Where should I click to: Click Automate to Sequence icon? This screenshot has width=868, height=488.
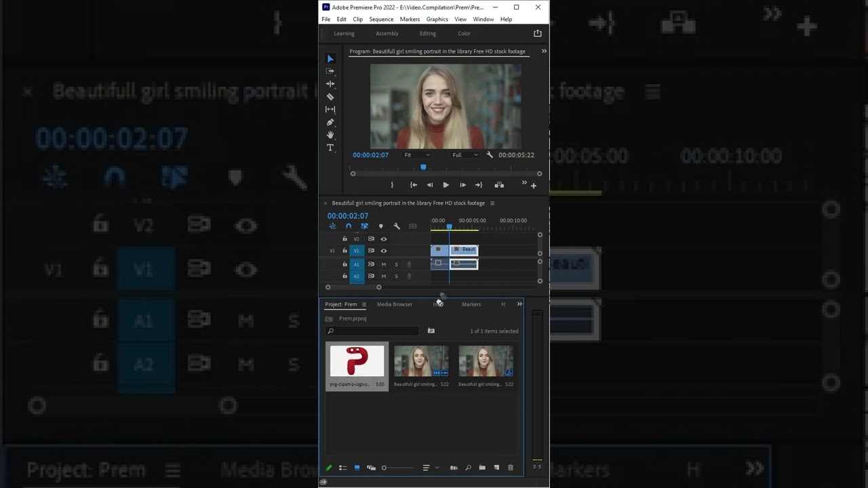tap(454, 468)
